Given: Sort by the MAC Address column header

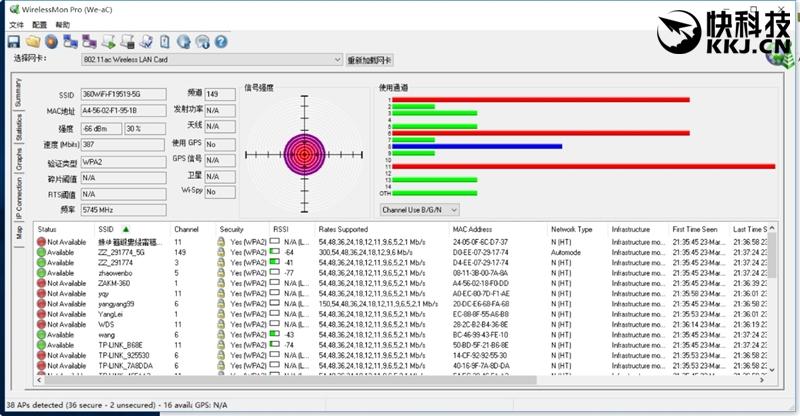Looking at the screenshot, I should tap(472, 229).
